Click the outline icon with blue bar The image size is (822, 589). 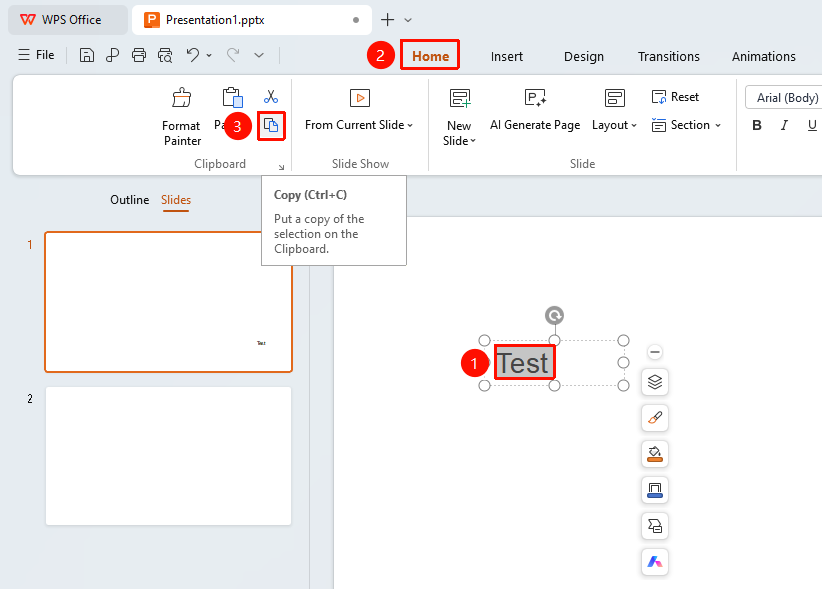[x=655, y=490]
